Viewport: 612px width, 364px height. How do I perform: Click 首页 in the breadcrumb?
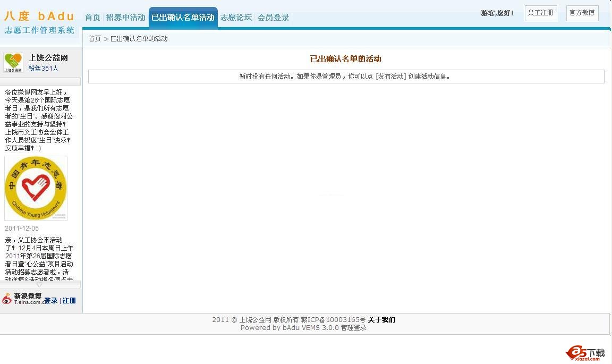[95, 39]
